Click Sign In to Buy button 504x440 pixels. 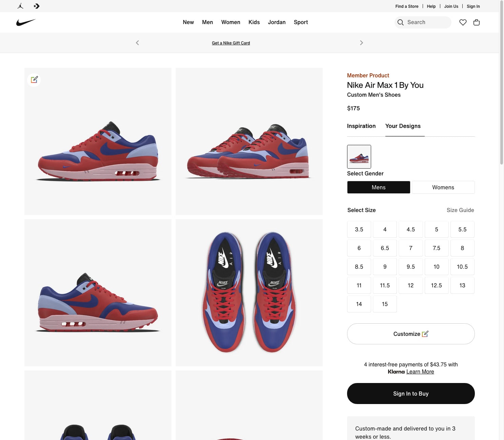coord(411,394)
